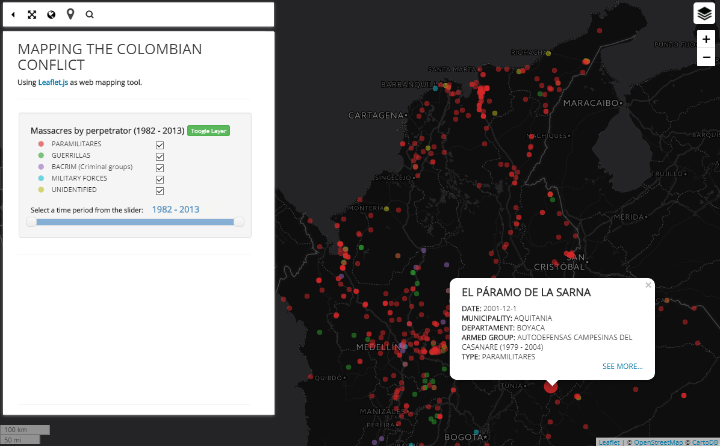Toggle the BACRIM (Criminal groups) checkbox
720x446 pixels.
[x=160, y=168]
